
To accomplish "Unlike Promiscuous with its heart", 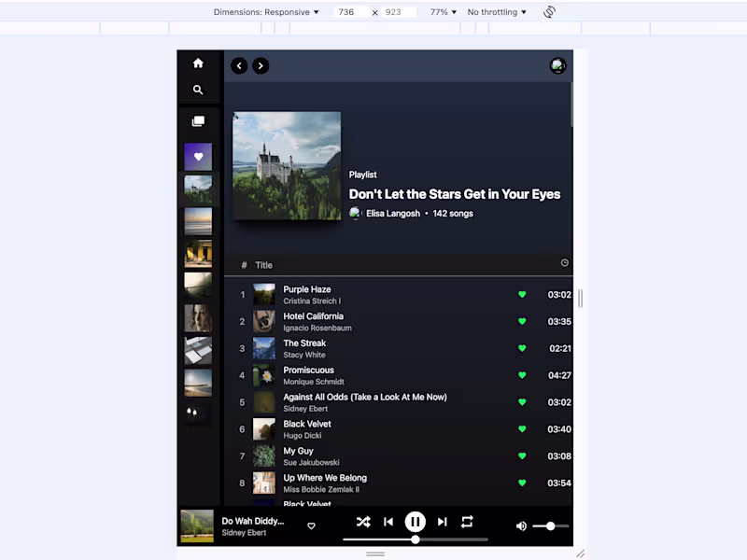I will [522, 375].
